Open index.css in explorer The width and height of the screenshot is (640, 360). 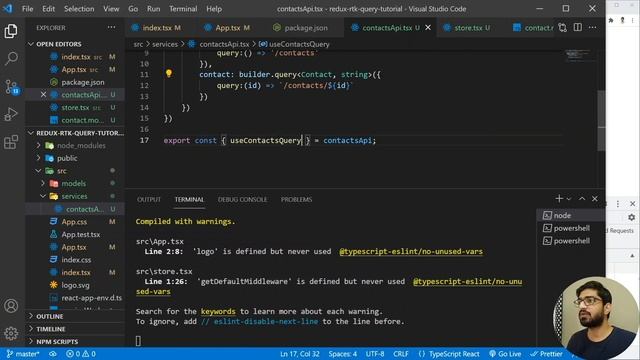(x=75, y=260)
